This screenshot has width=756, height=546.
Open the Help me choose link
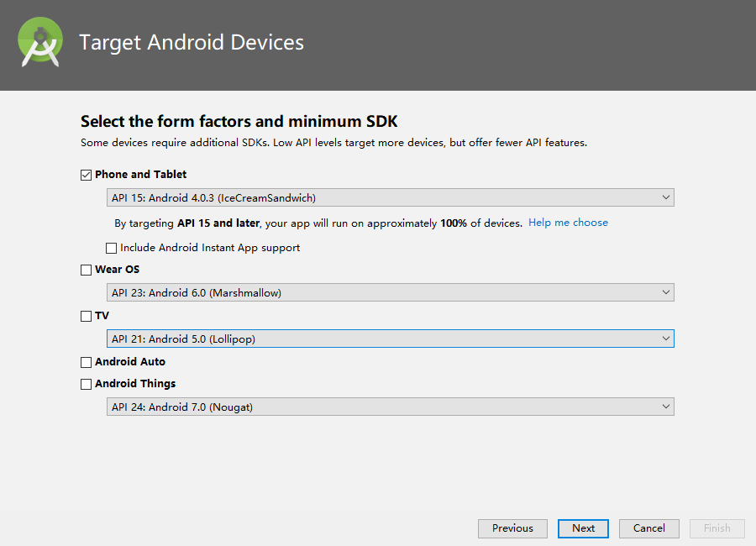click(568, 223)
